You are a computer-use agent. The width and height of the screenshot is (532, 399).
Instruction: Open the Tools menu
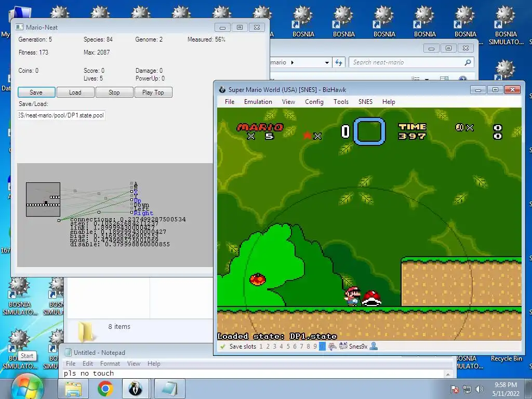click(x=341, y=102)
